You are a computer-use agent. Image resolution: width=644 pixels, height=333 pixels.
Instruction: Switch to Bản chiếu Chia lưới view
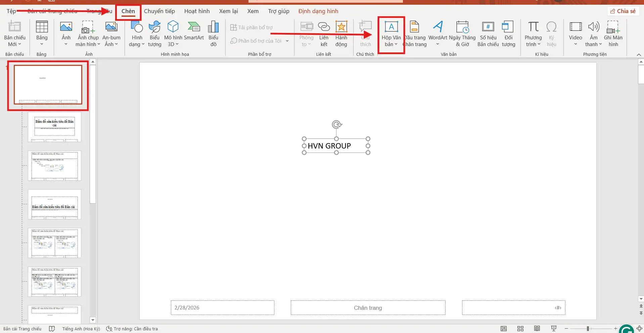pos(520,329)
